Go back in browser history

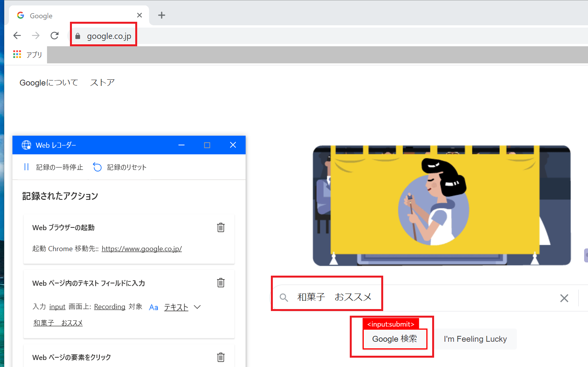coord(17,35)
